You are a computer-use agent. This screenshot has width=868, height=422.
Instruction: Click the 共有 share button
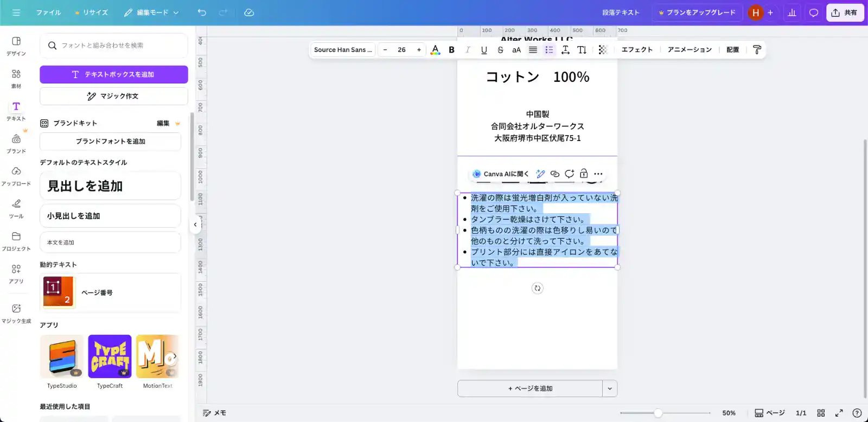844,12
